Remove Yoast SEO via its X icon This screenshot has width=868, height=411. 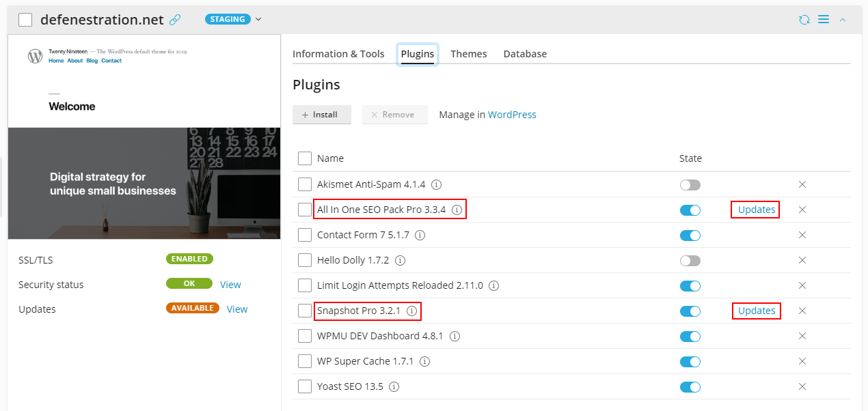coord(802,386)
